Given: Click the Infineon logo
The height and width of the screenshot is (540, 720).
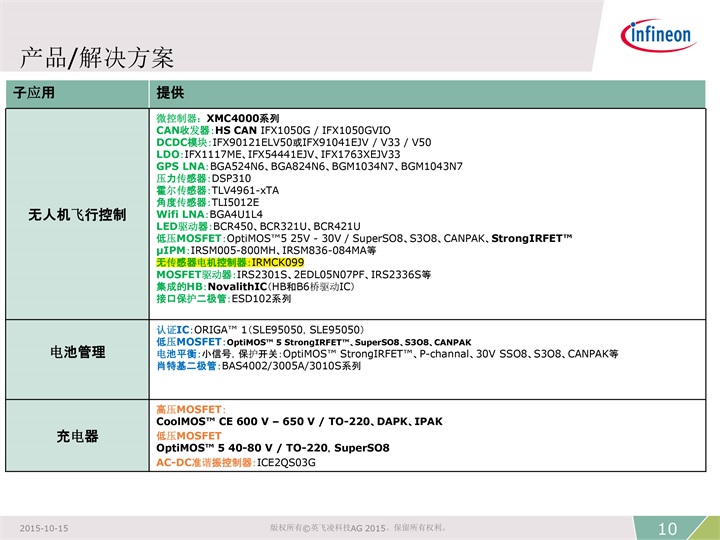Looking at the screenshot, I should 658,35.
